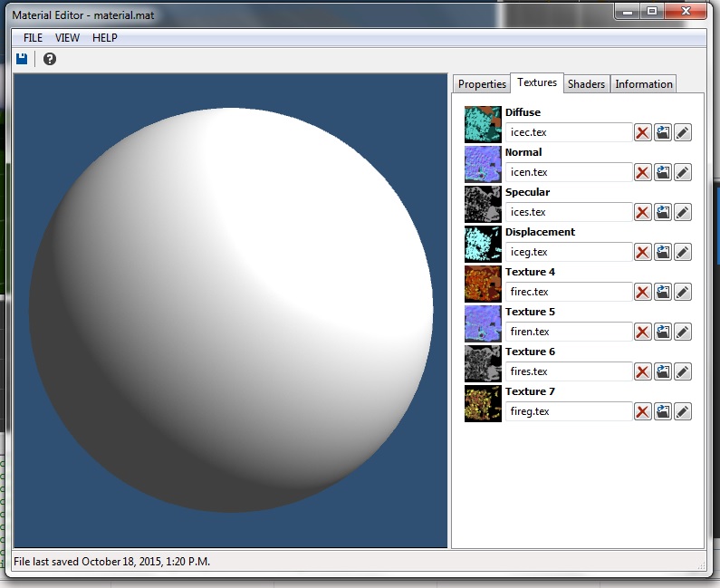Remove the Displacement texture iceg.tex
The image size is (720, 588).
pyautogui.click(x=642, y=252)
